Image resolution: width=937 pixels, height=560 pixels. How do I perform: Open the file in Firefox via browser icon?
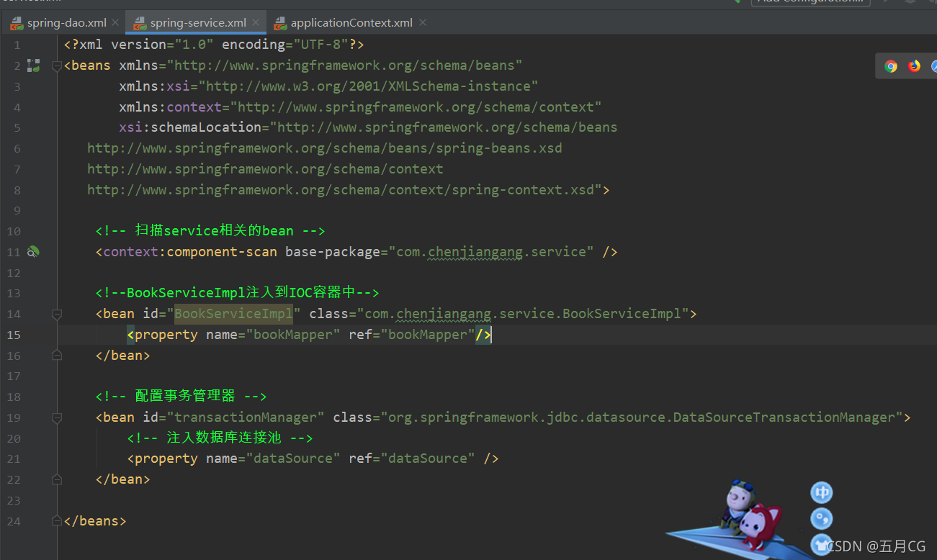914,66
